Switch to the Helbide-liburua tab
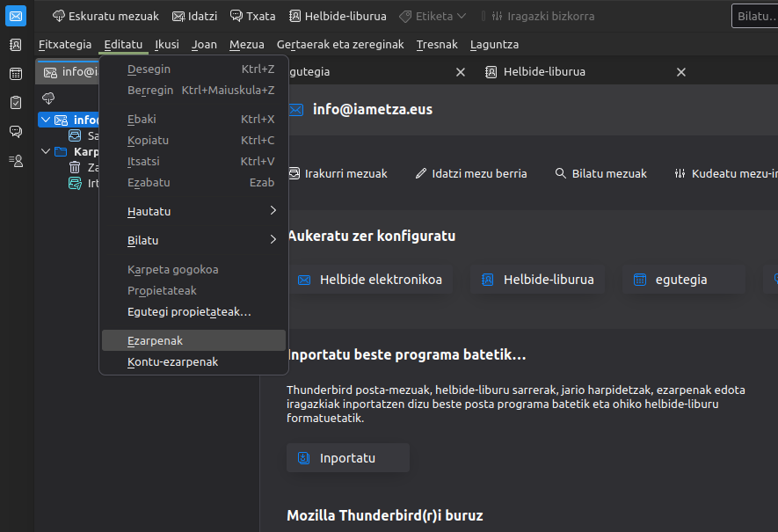Viewport: 778px width, 532px height. coord(543,71)
